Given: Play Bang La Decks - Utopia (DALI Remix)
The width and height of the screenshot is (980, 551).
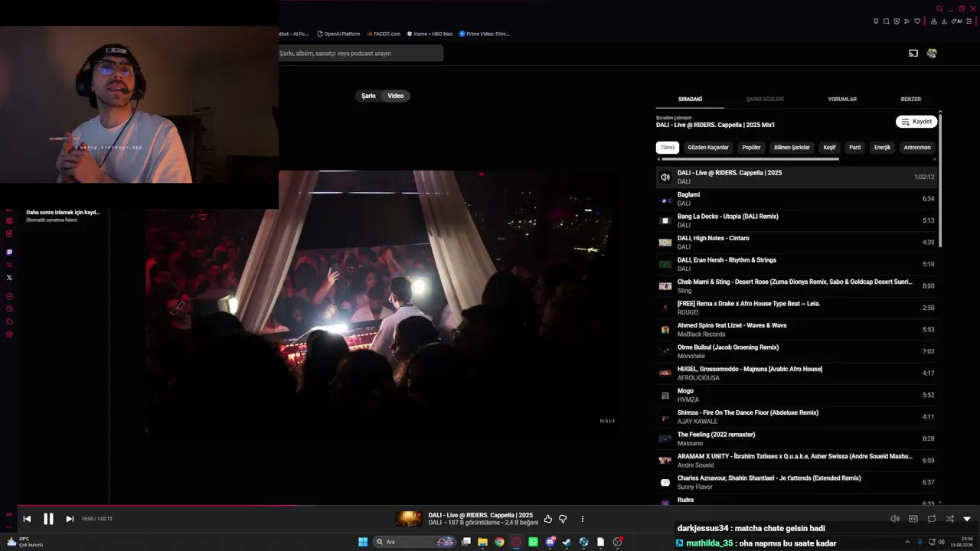Looking at the screenshot, I should coord(796,220).
